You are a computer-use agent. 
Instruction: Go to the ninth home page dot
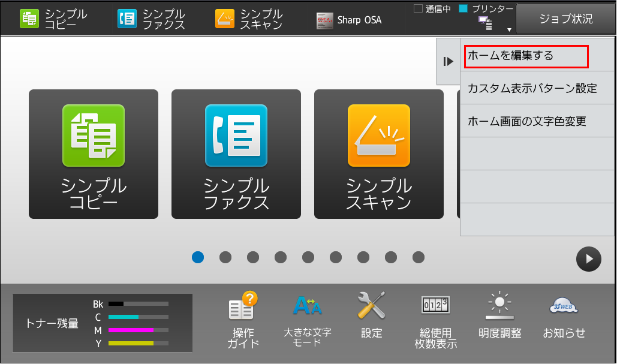419,257
